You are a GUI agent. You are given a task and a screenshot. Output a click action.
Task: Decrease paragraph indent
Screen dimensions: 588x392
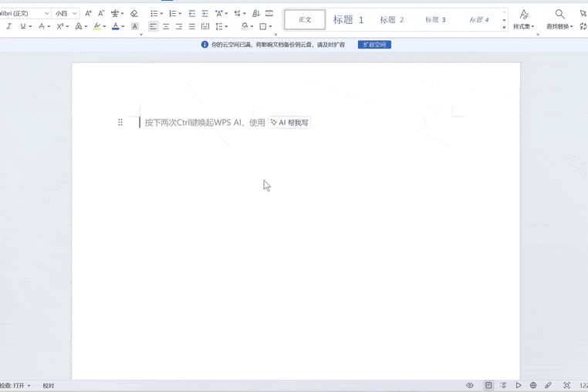192,14
